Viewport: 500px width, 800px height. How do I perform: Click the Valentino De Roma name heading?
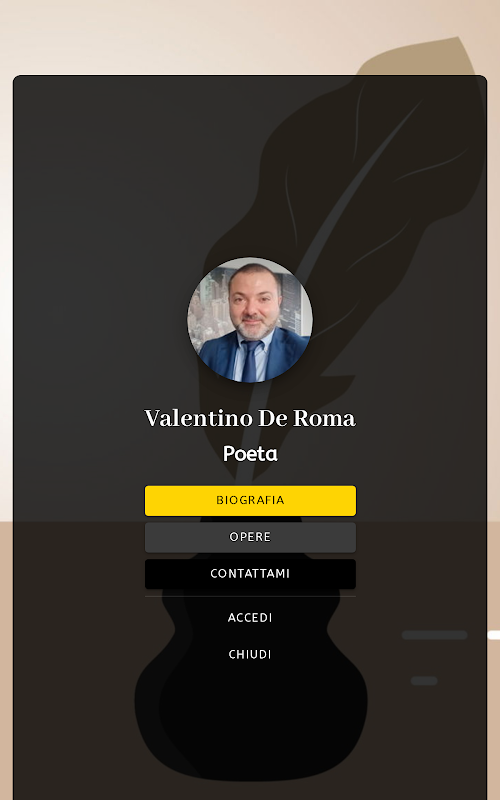click(250, 418)
